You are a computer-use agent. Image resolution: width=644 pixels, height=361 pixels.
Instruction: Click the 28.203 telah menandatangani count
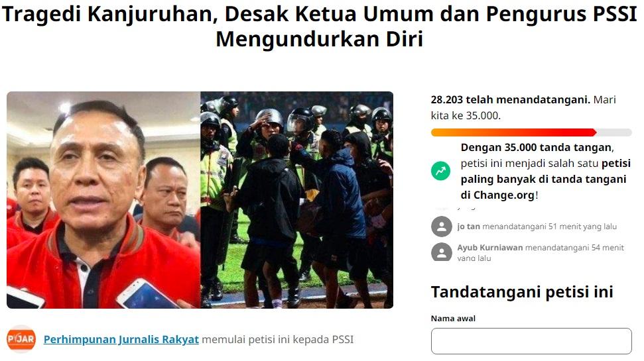[x=511, y=99]
